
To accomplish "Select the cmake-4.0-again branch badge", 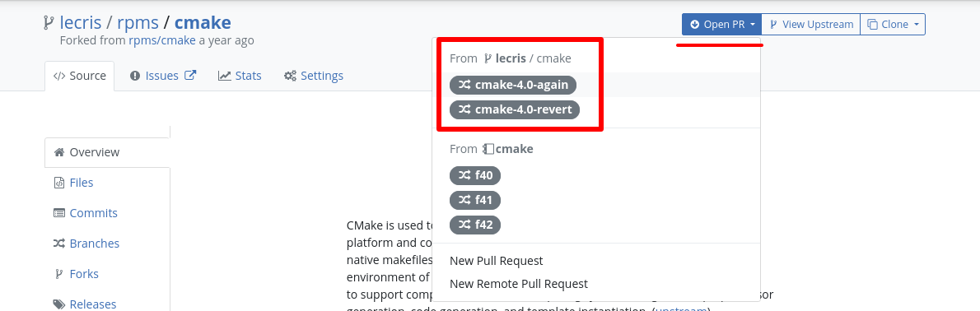I will pyautogui.click(x=512, y=85).
